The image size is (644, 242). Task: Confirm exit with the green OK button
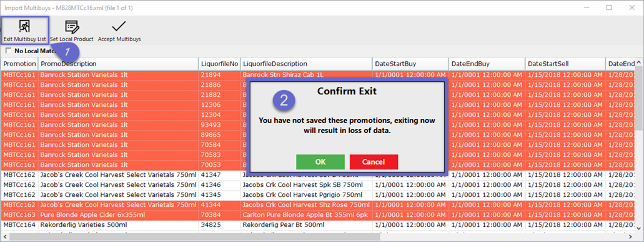(320, 162)
